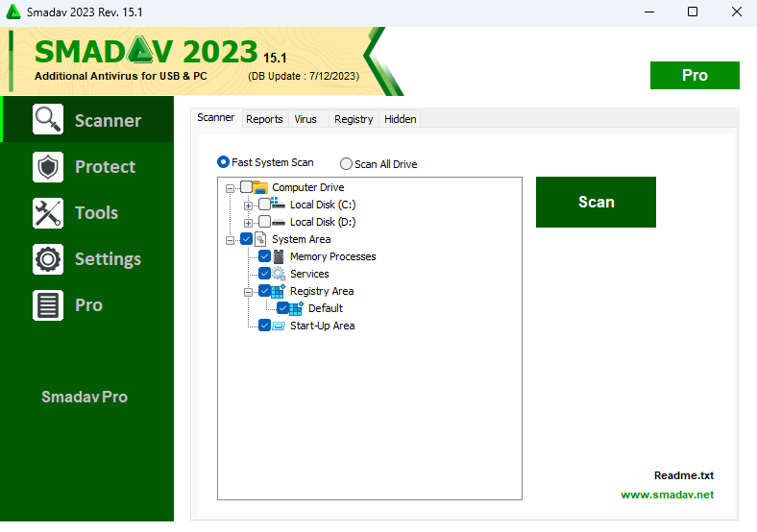Open the Reports tab
Viewport: 757px width, 532px height.
(x=264, y=119)
